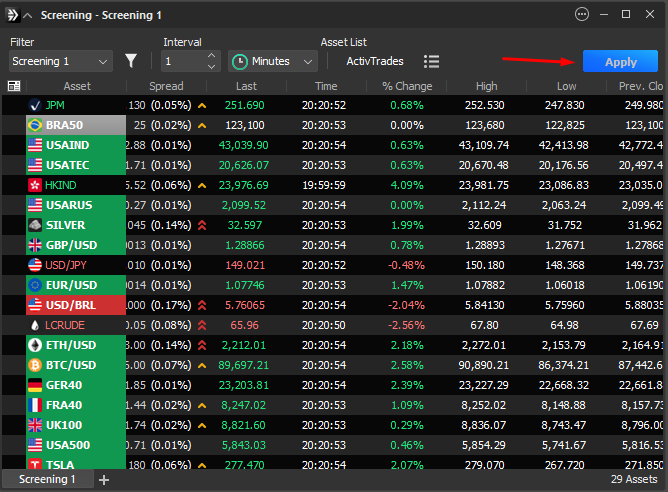Click the Ethereum icon on the ETH/USD row

click(36, 345)
